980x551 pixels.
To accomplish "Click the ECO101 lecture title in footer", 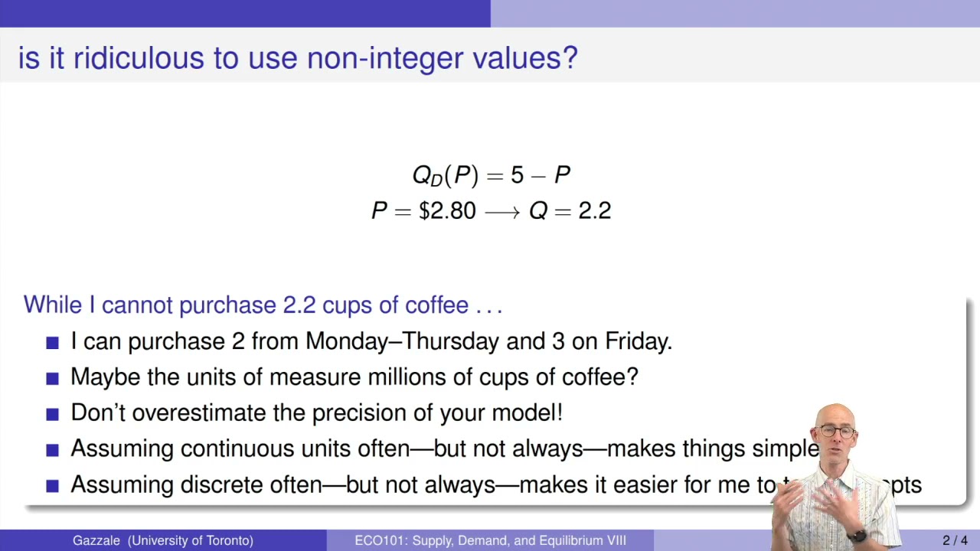I will [490, 540].
